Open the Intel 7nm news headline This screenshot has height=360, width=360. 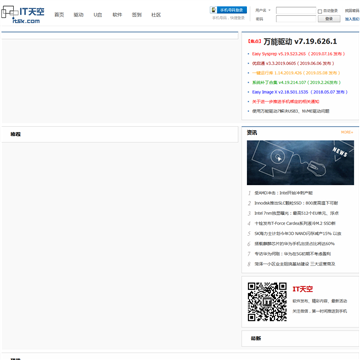coord(297,213)
